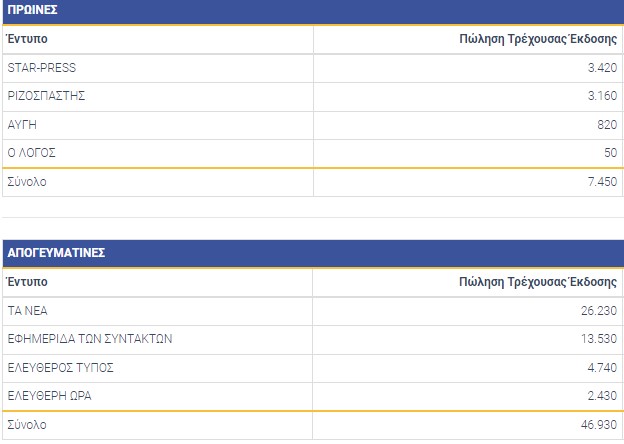Click the ΕΛΕΥΘΕΡΗ ΩΡΑ row label

click(x=49, y=396)
